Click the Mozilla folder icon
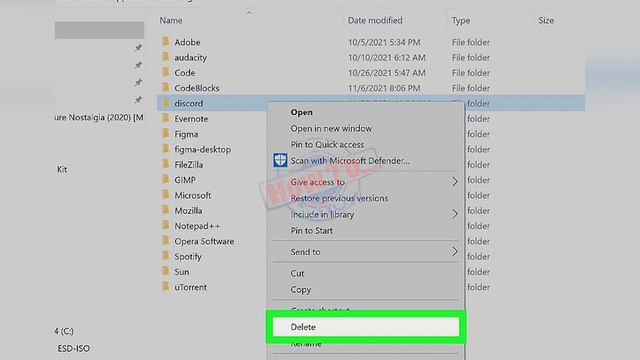Viewport: 640px width, 360px height. click(x=165, y=210)
